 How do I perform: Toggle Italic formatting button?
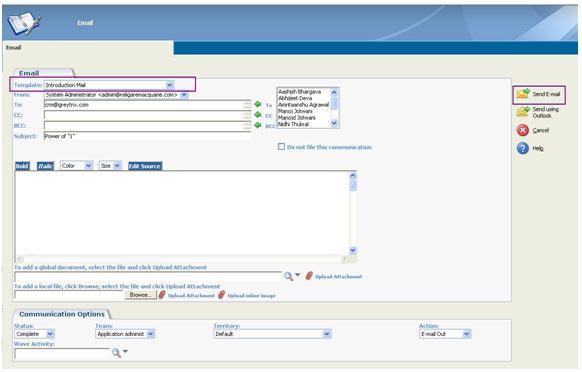click(45, 166)
